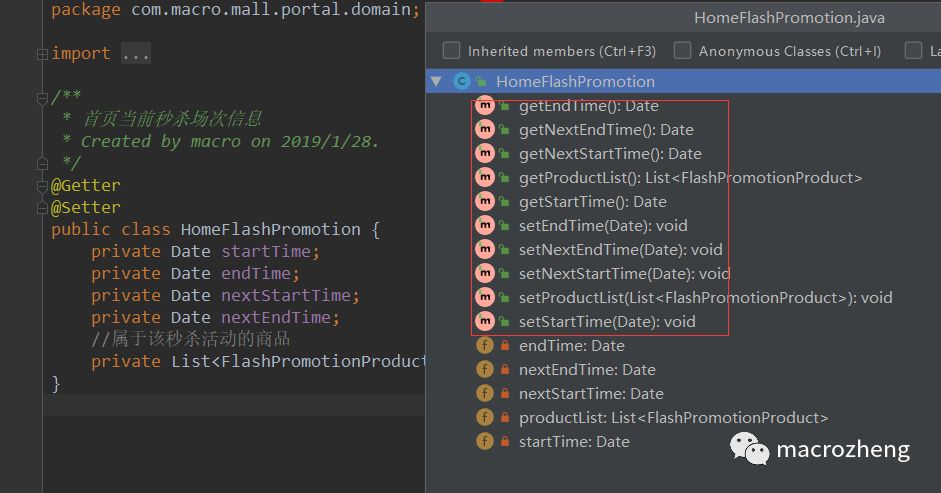This screenshot has height=493, width=941.
Task: Click the endTime field name in code
Action: tap(256, 273)
